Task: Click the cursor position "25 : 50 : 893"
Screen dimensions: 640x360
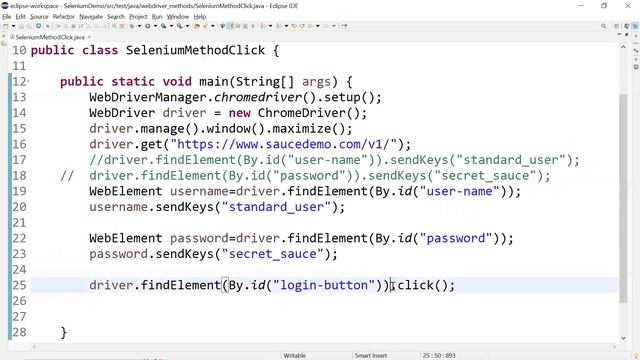Action: coord(439,356)
